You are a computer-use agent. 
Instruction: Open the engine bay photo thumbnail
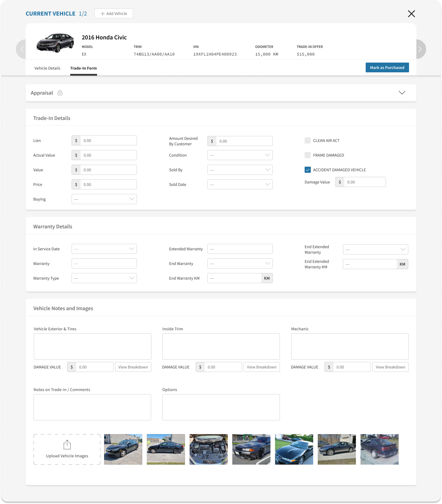click(x=208, y=449)
